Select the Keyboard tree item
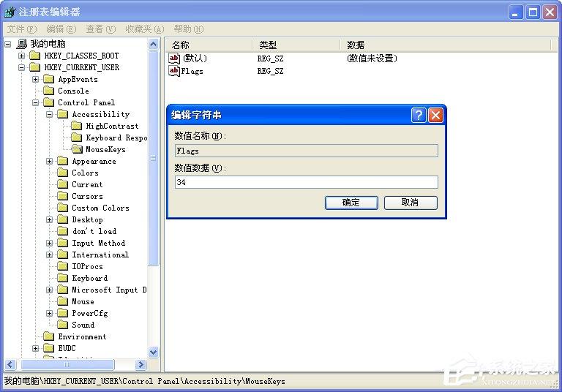562x392 pixels. (89, 278)
